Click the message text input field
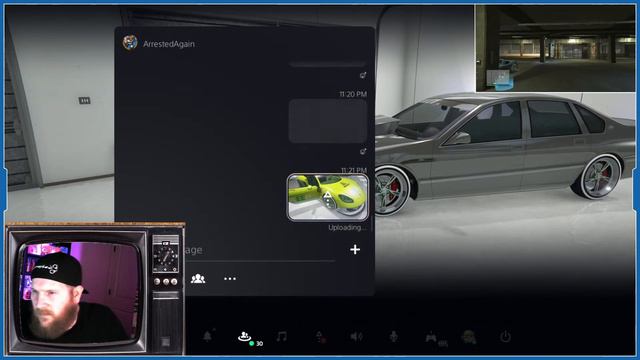This screenshot has height=360, width=640. (x=259, y=250)
